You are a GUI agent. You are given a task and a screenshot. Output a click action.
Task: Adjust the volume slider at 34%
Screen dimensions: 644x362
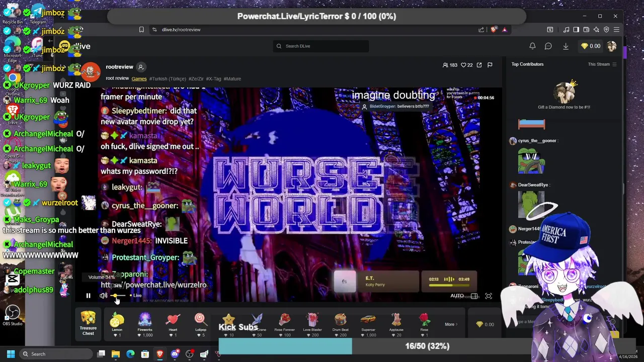[117, 296]
